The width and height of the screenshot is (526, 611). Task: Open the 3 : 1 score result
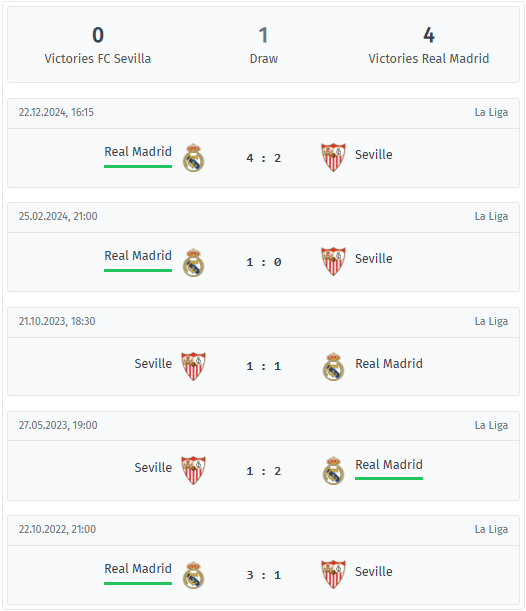pyautogui.click(x=263, y=575)
